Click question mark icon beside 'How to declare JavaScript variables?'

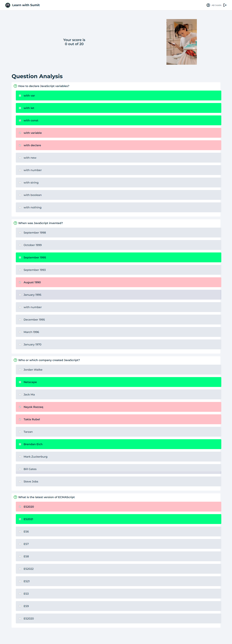point(15,86)
